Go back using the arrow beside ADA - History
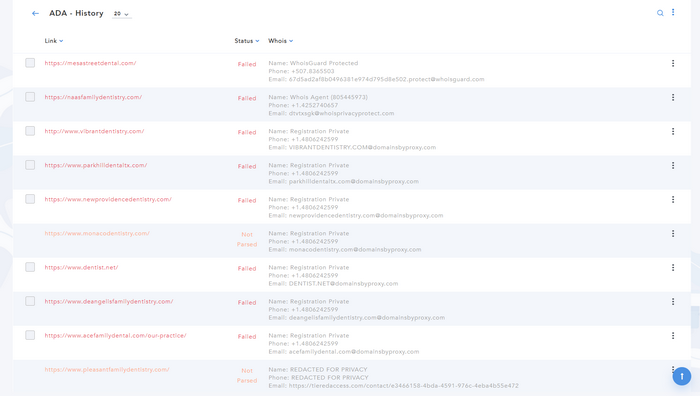This screenshot has height=396, width=700. pyautogui.click(x=35, y=13)
